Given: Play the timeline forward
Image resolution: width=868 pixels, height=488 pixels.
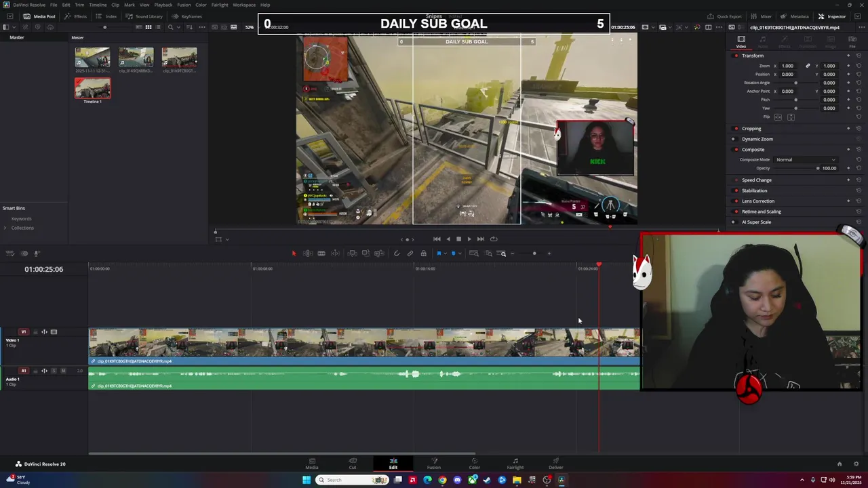Looking at the screenshot, I should [469, 239].
